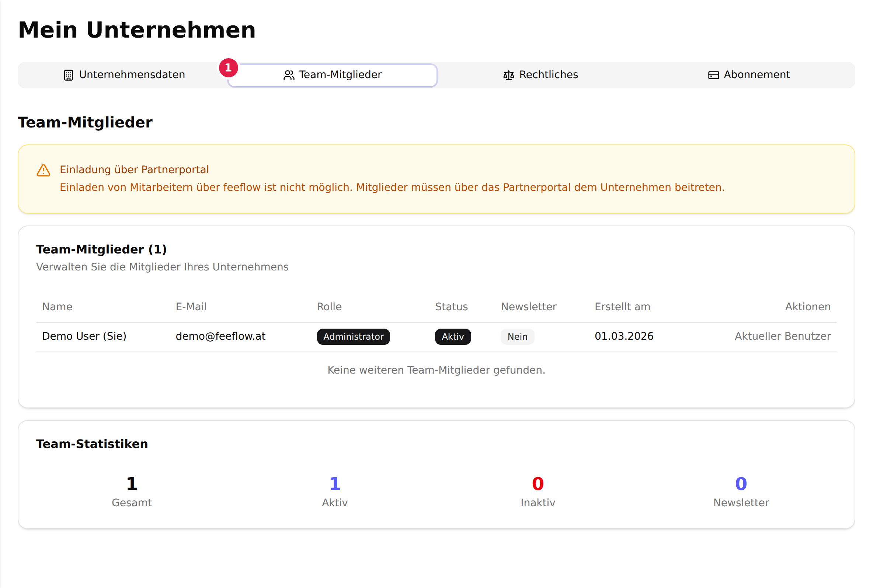Click the Newsletter column header
This screenshot has height=588, width=873.
529,307
